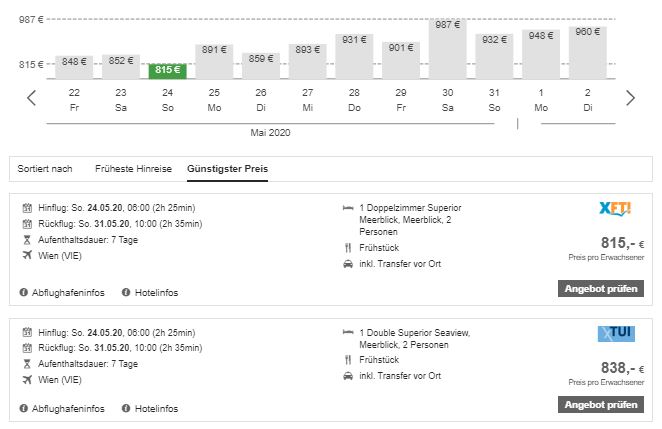Screen dimensions: 662x429
Task: Click info icon beside first Abflughafeninfos
Action: (24, 292)
